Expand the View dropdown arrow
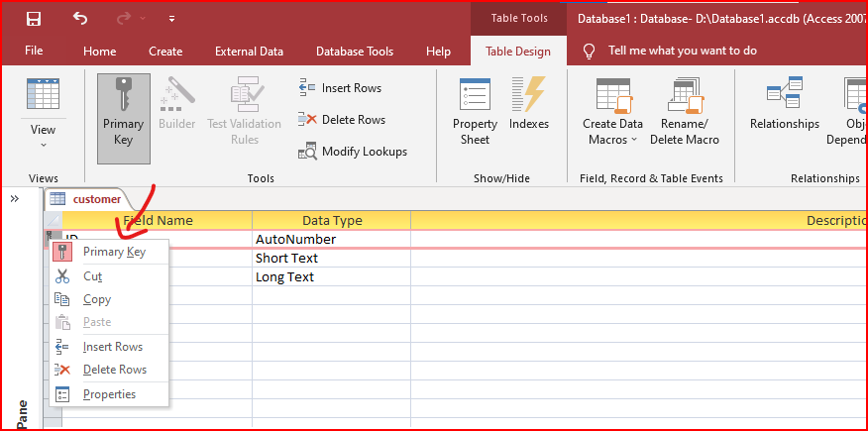 click(44, 145)
